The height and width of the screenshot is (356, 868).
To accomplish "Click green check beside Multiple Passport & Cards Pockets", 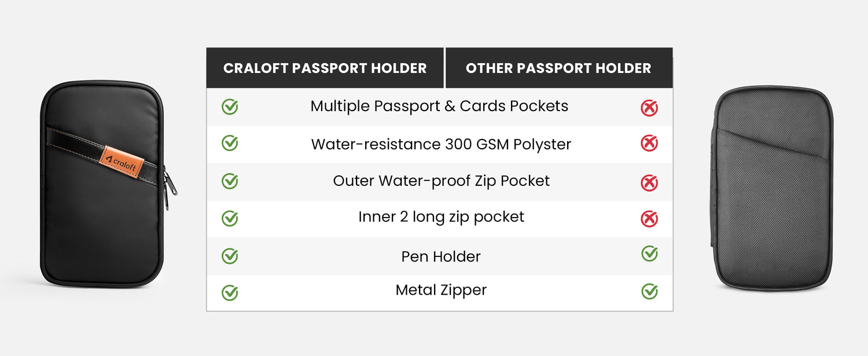I will click(230, 107).
